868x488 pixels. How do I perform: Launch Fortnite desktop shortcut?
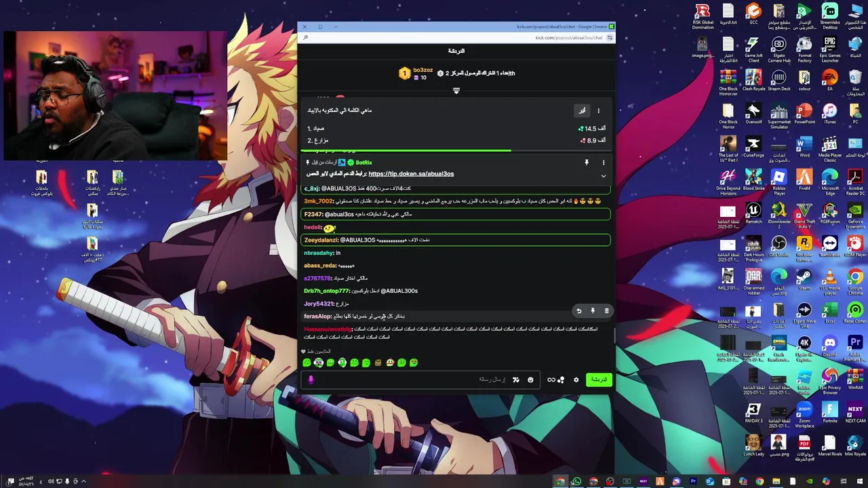click(x=829, y=412)
